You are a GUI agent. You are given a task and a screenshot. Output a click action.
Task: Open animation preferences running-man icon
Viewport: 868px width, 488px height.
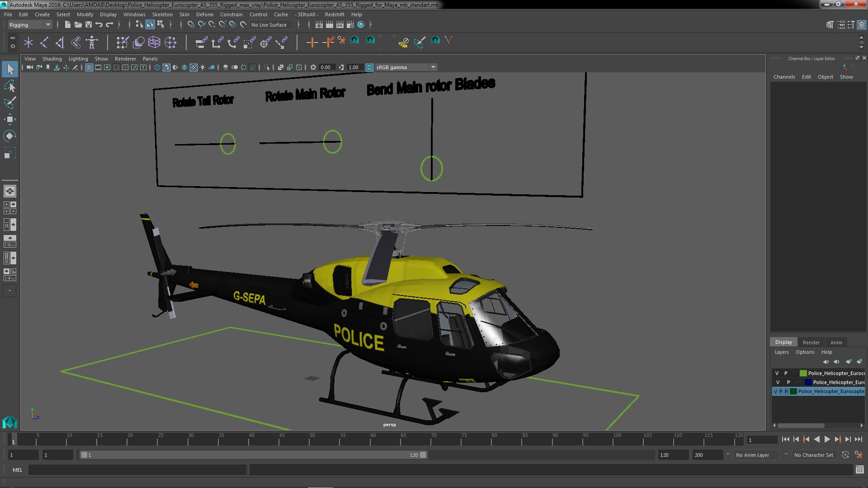point(859,455)
